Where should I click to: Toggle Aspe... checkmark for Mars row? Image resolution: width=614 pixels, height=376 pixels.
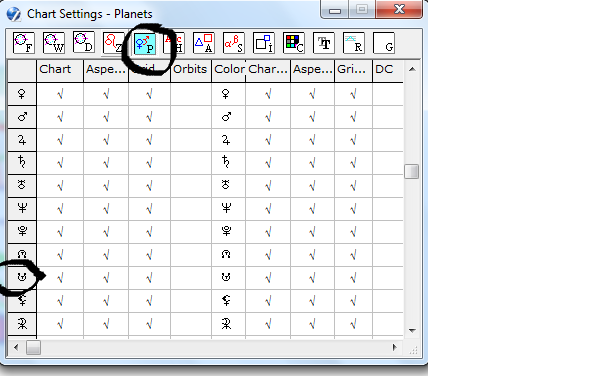106,117
